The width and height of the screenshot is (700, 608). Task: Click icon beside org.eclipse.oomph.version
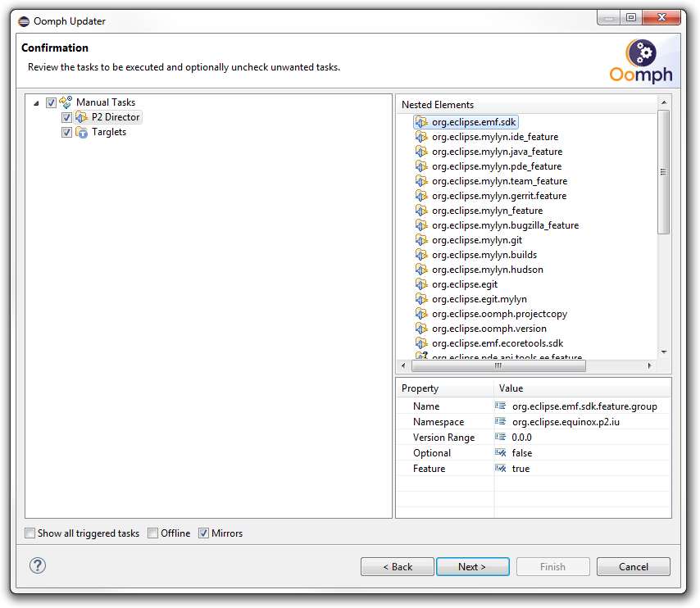pyautogui.click(x=421, y=329)
